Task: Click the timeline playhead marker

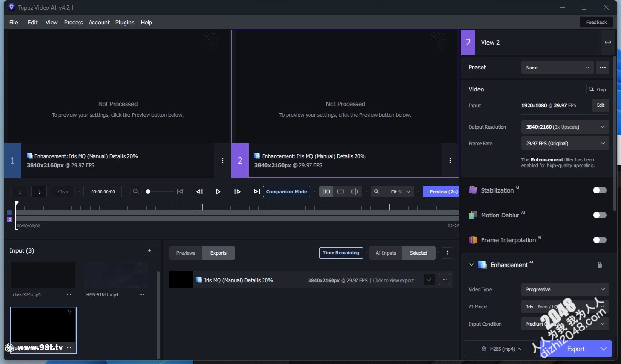Action: tap(16, 205)
